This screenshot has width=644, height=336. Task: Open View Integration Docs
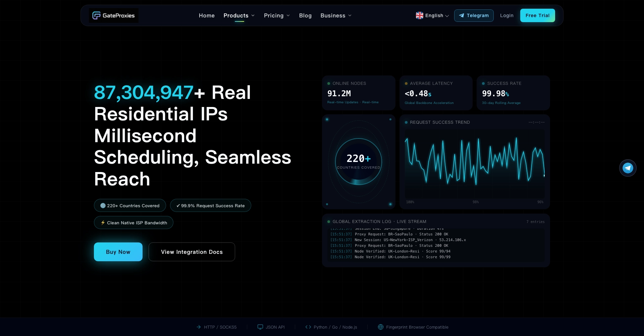click(192, 252)
